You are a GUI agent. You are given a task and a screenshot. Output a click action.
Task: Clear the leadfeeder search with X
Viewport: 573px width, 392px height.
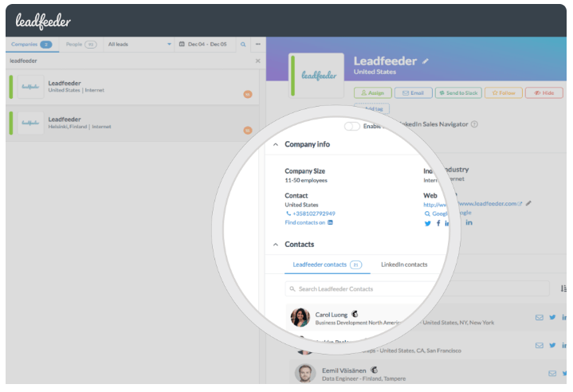(258, 61)
